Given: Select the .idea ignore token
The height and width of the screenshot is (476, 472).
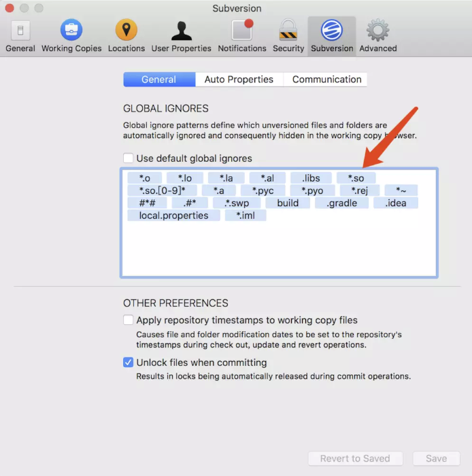Looking at the screenshot, I should (396, 203).
